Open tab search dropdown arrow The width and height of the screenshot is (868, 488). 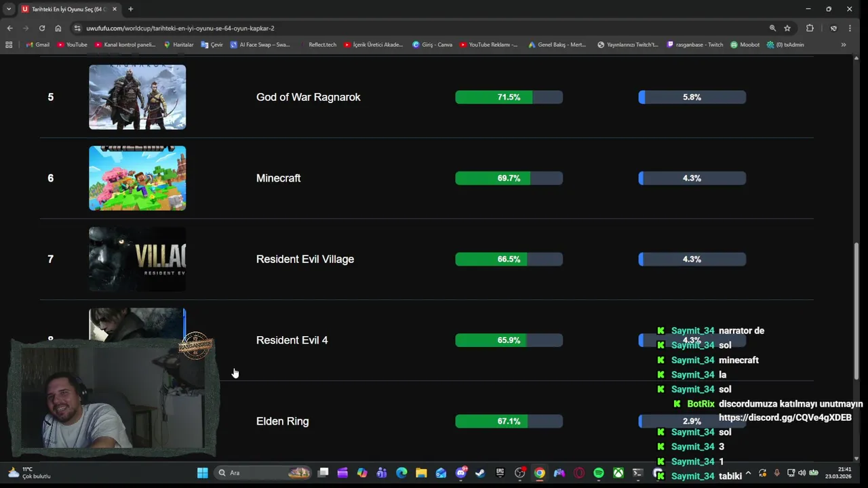click(8, 9)
